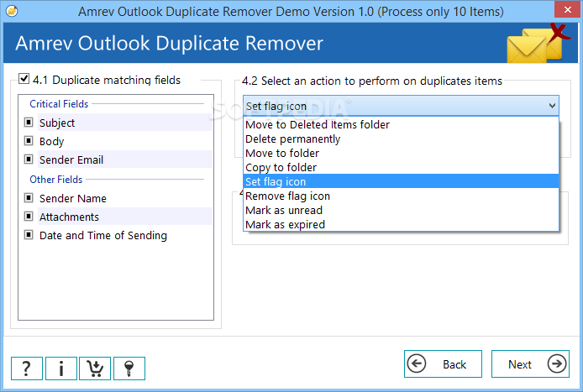Close the Duplicate Remover window
The image size is (583, 392).
[x=567, y=10]
